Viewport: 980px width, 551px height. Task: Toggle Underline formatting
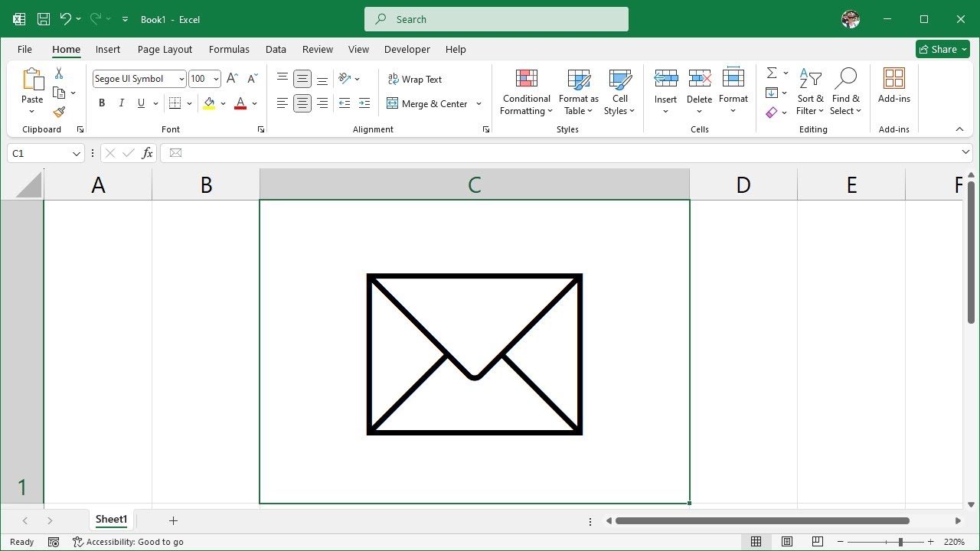point(141,103)
